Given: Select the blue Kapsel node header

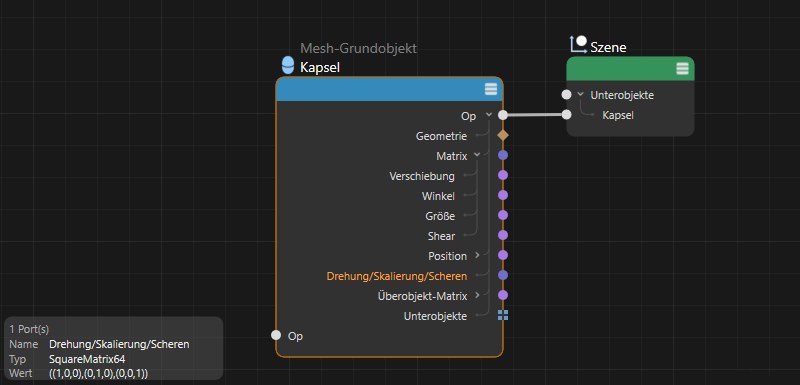Looking at the screenshot, I should [x=389, y=90].
